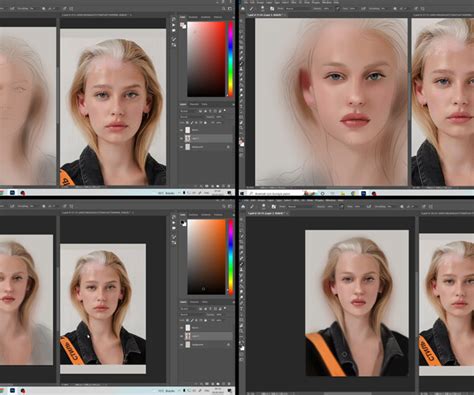
Task: Click the hue slider beside the orange color field
Action: point(230,257)
